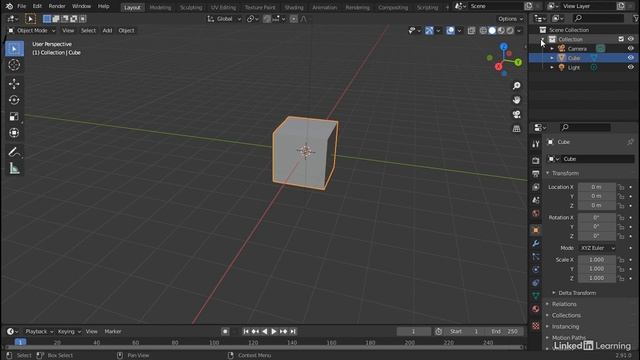Pick the Scale tool
Image resolution: width=640 pixels, height=360 pixels.
[14, 116]
